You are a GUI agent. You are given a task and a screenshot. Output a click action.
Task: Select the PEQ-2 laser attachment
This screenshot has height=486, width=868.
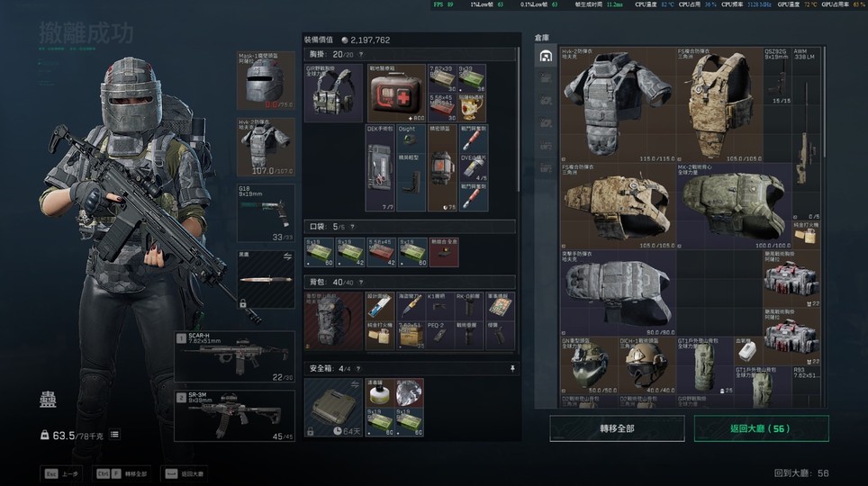440,336
